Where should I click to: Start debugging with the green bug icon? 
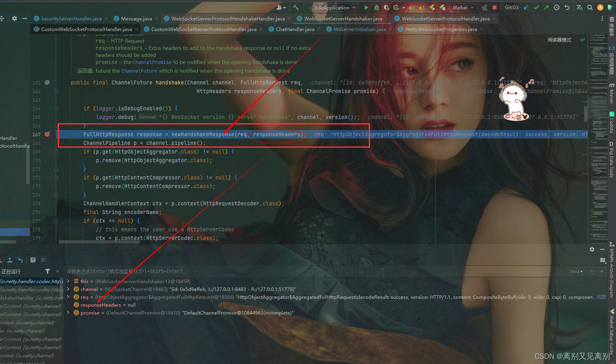coord(377,7)
